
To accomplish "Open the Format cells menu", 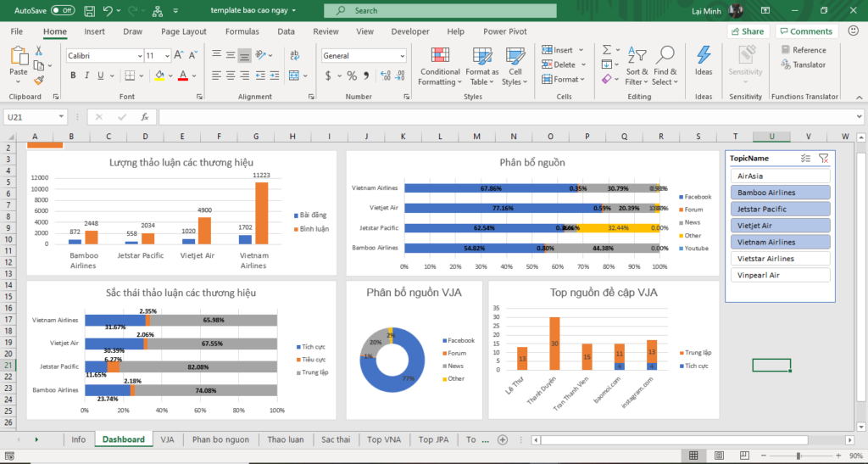I will click(563, 80).
